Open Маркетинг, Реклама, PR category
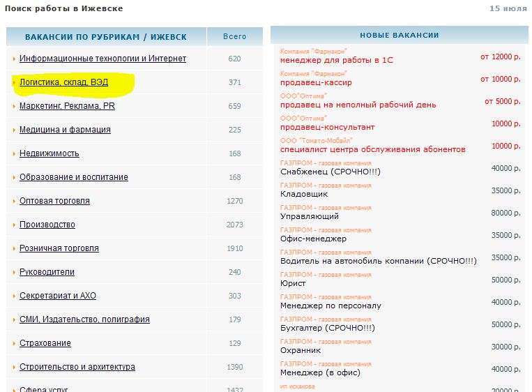Image resolution: width=532 pixels, height=392 pixels. point(67,106)
